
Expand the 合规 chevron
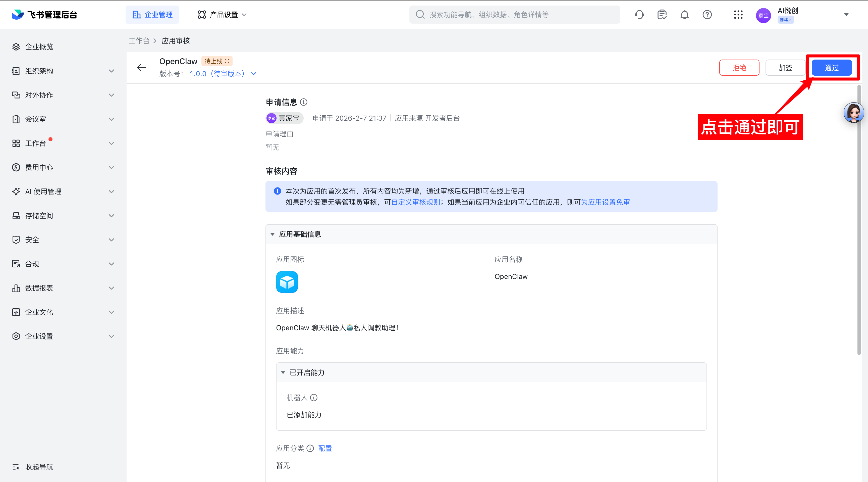click(112, 264)
